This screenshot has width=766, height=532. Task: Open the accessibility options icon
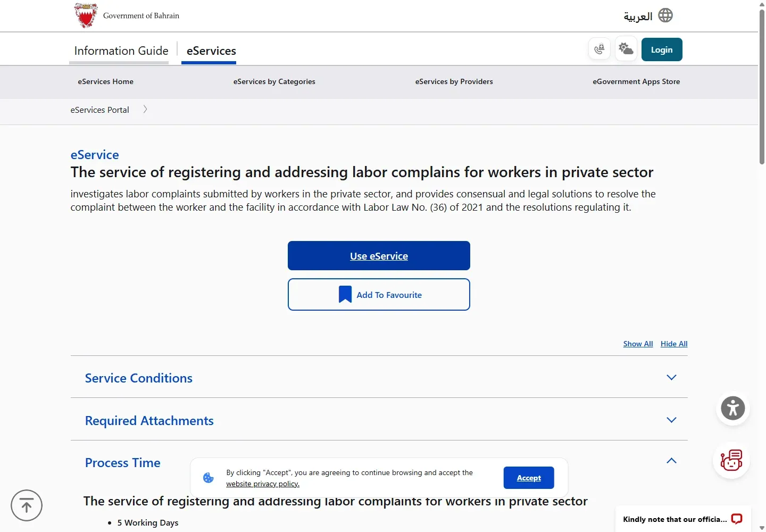click(733, 409)
